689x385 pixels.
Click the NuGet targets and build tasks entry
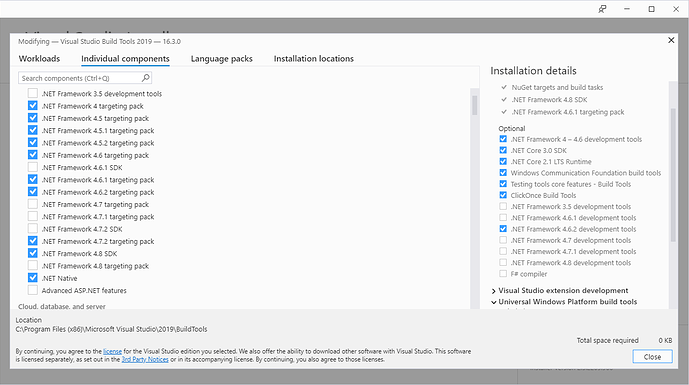pos(557,87)
